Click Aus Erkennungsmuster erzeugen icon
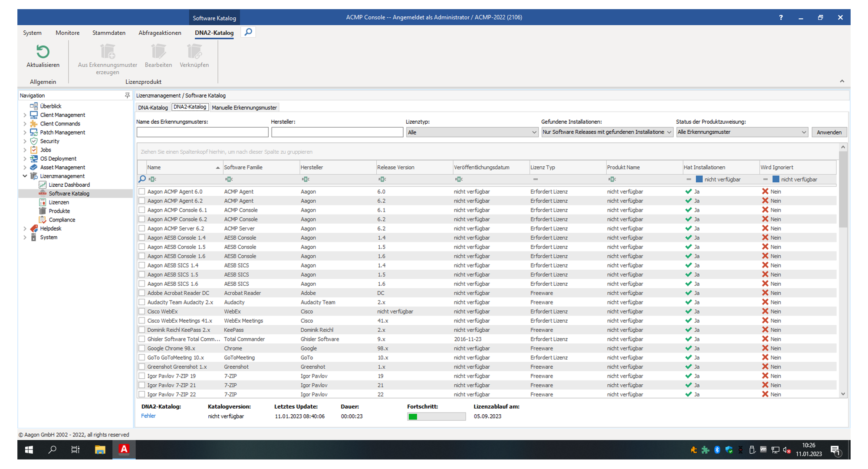Viewport: 868px width, 469px height. pyautogui.click(x=108, y=52)
